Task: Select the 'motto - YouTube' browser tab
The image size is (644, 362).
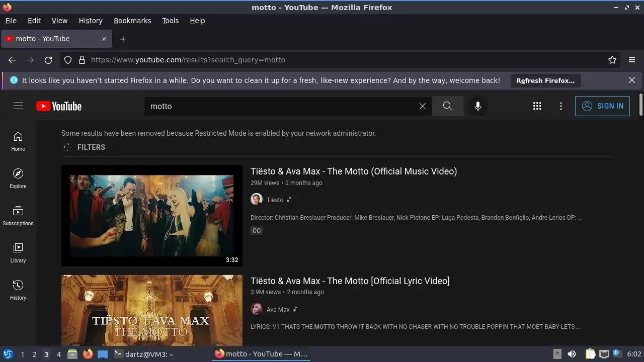Action: click(x=56, y=39)
